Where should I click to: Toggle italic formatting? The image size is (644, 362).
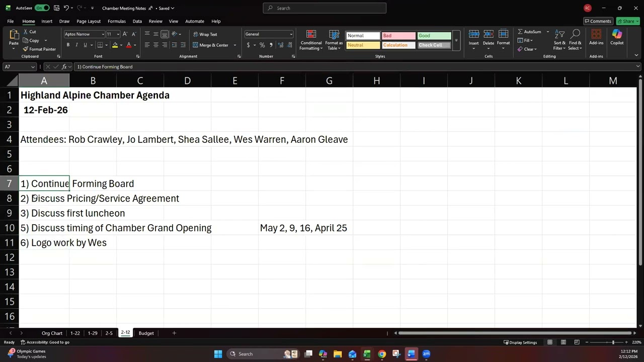click(76, 45)
